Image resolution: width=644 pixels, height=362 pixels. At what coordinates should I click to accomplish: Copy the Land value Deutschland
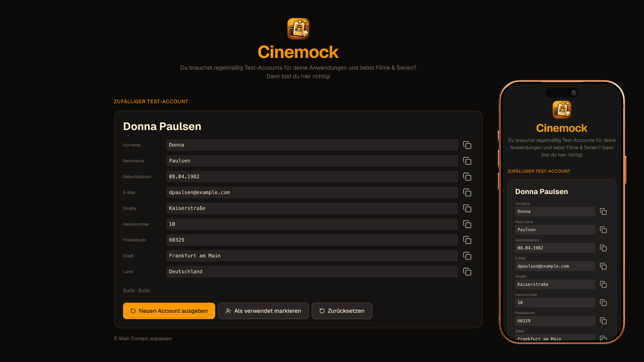[x=467, y=271]
